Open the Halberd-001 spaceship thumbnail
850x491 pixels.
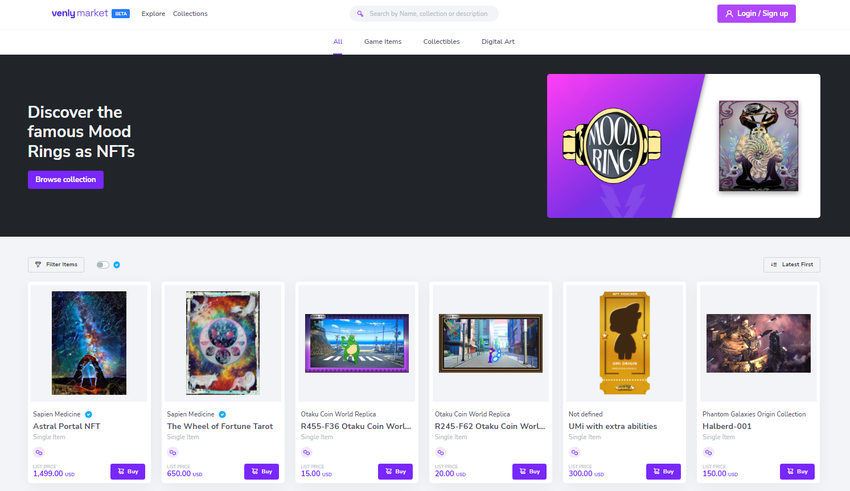pyautogui.click(x=758, y=343)
